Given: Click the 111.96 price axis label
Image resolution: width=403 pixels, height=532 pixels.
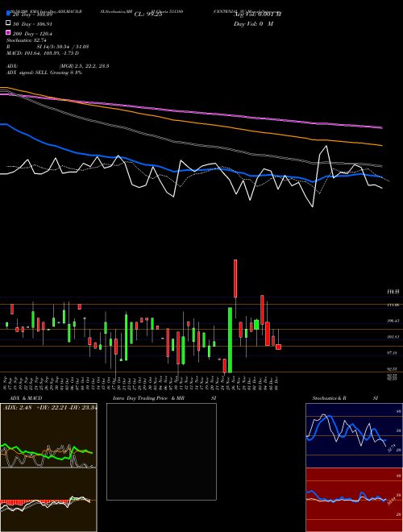Looking at the screenshot, I should (393, 305).
